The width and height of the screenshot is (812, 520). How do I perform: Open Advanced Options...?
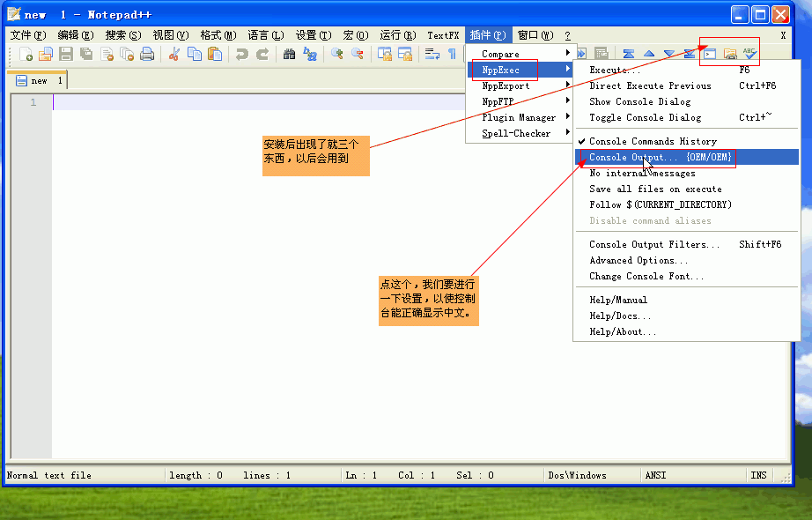click(x=686, y=260)
